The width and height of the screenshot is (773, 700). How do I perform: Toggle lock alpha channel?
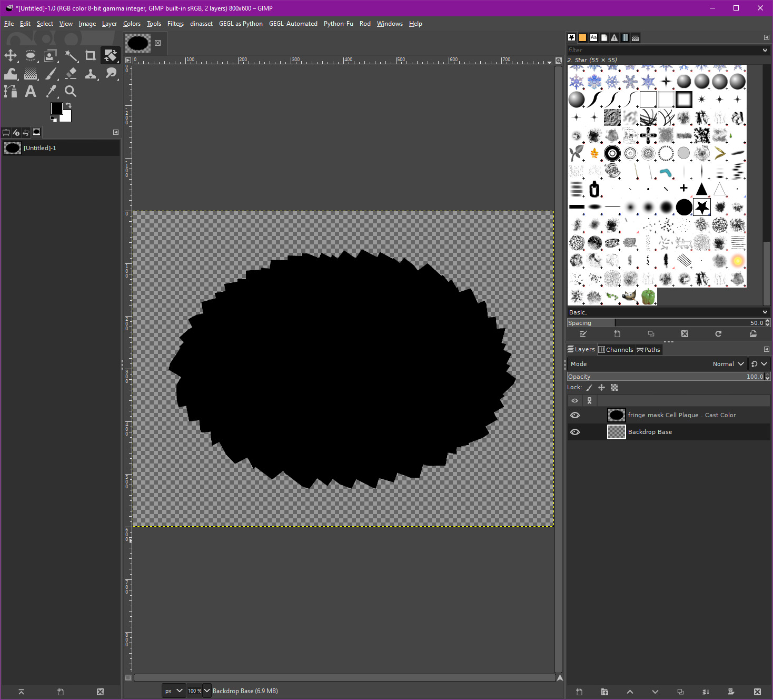click(x=614, y=388)
